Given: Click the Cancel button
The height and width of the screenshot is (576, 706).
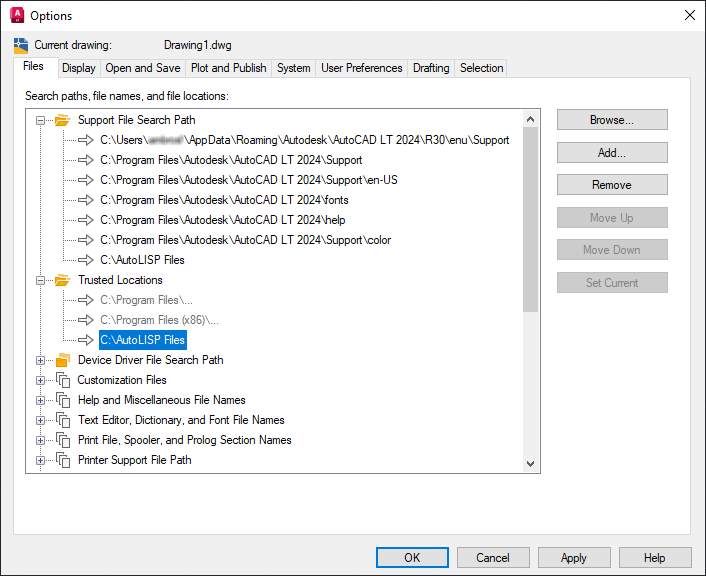Looking at the screenshot, I should pyautogui.click(x=493, y=558).
